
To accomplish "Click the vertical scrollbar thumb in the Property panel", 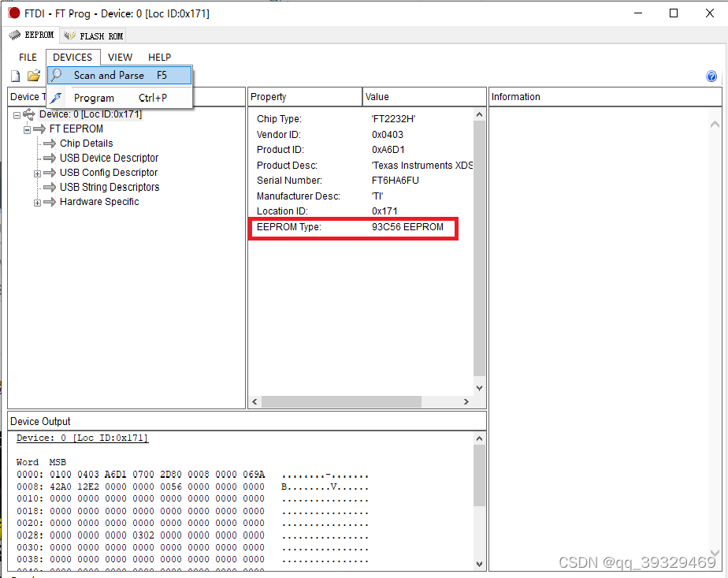I will tap(479, 248).
